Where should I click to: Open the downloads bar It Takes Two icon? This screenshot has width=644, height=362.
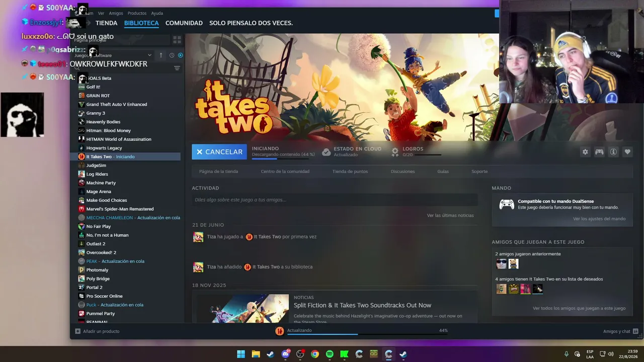coord(280,331)
